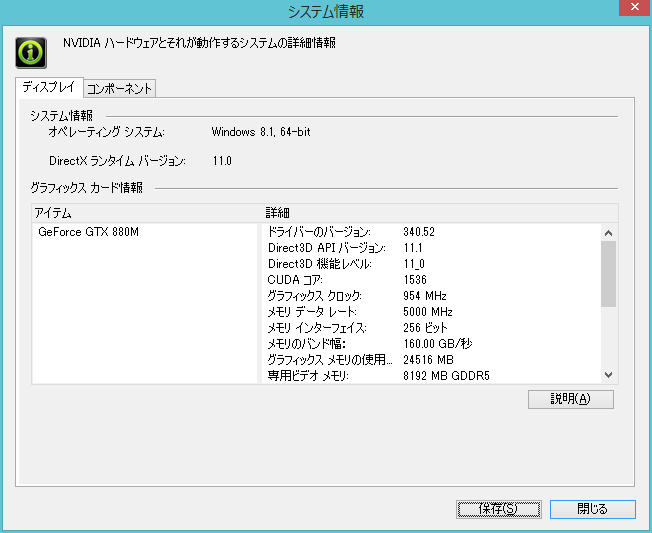Click the green NVIDIA info icon

point(31,53)
